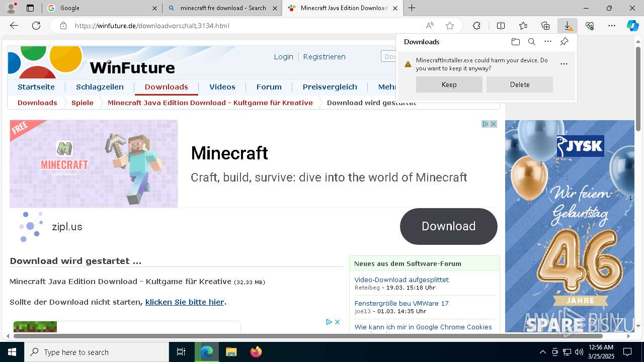Click the Downloads toolbar icon
The height and width of the screenshot is (362, 644).
(568, 26)
